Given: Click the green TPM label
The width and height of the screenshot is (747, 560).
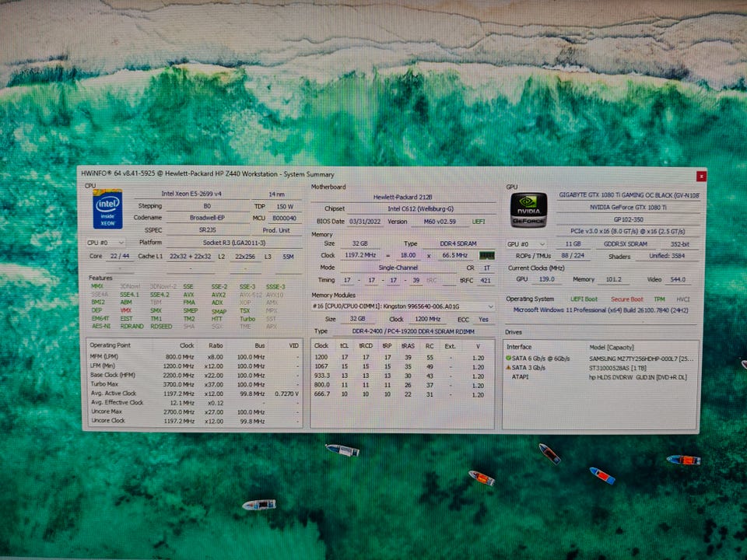Looking at the screenshot, I should [x=659, y=299].
